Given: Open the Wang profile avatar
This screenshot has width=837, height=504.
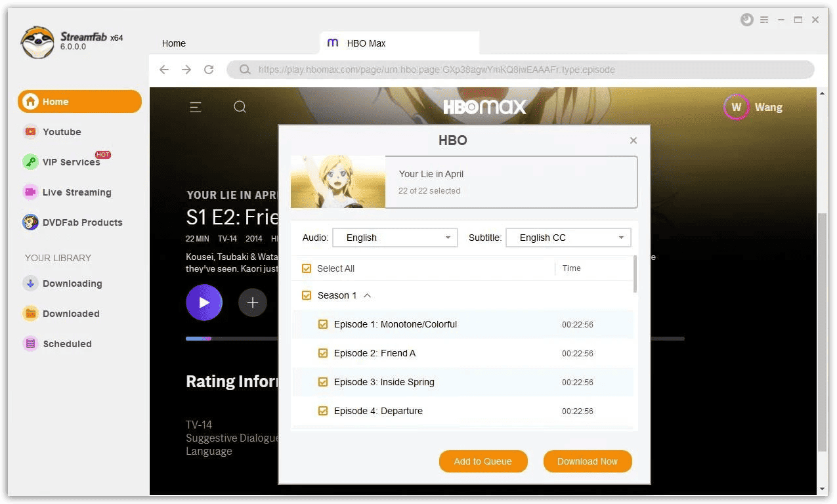Looking at the screenshot, I should [x=737, y=107].
